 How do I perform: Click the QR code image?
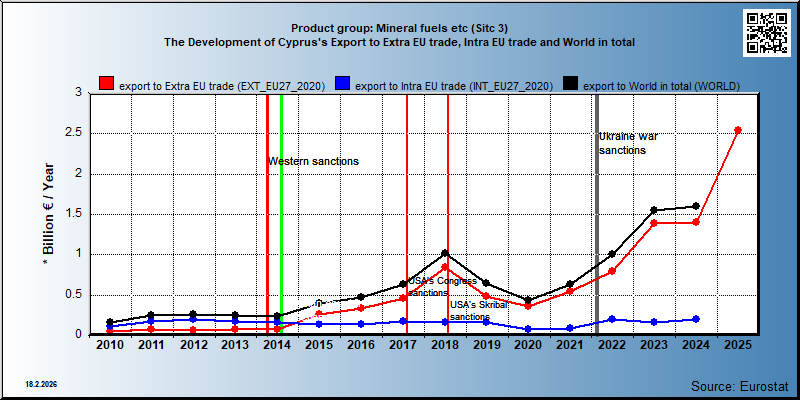pos(766,33)
